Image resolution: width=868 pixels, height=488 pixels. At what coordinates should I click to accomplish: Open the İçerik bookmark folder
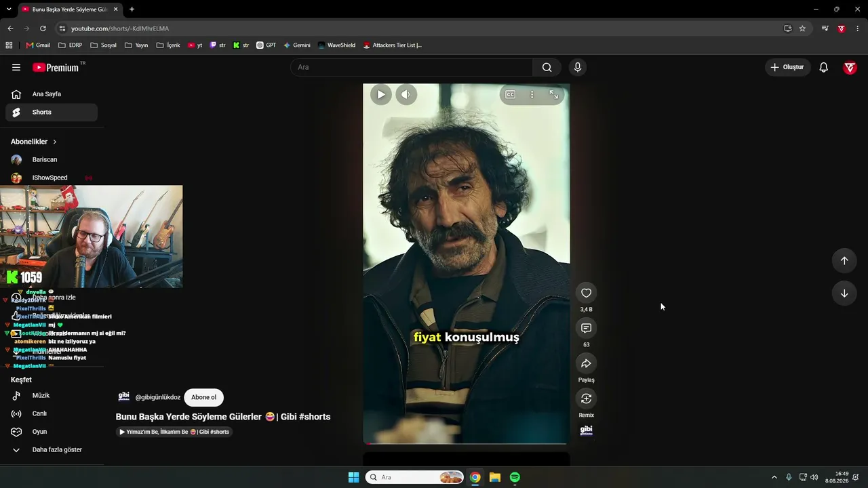click(168, 45)
